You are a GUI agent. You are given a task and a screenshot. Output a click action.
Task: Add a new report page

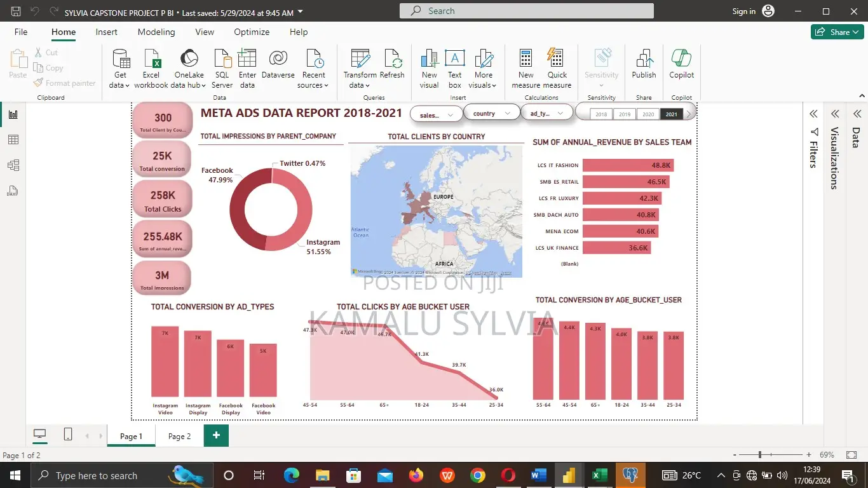coord(216,435)
